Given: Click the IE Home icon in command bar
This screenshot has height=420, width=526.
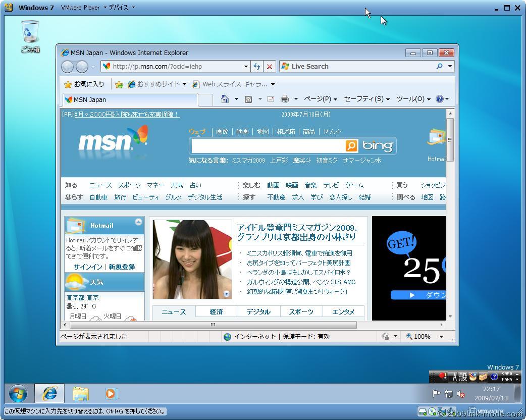Looking at the screenshot, I should point(225,99).
